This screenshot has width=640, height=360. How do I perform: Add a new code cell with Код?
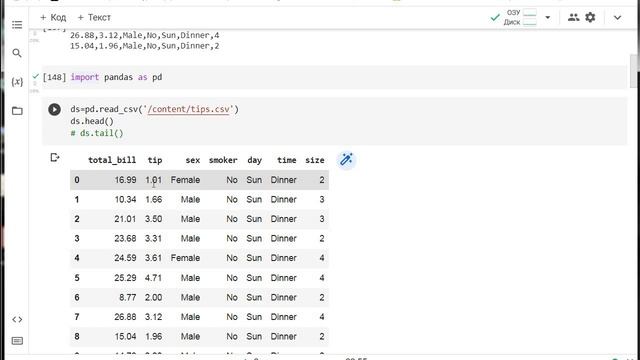53,18
